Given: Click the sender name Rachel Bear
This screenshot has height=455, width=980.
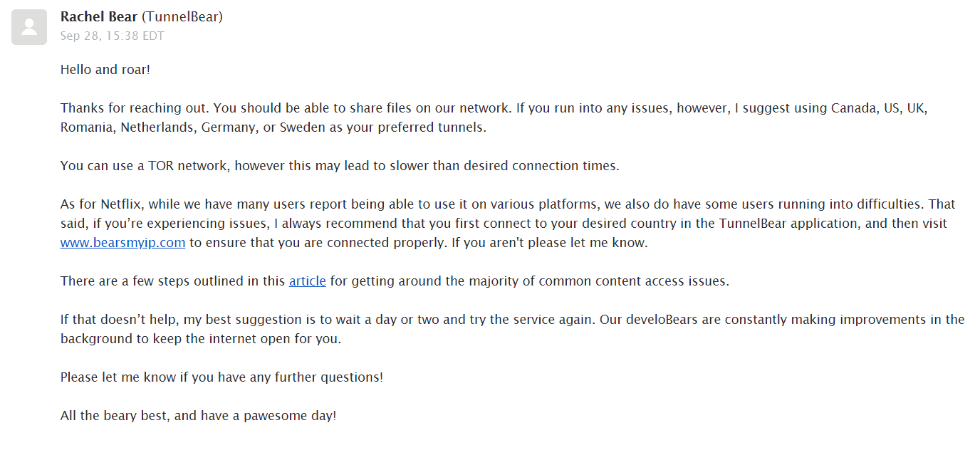Looking at the screenshot, I should point(99,16).
